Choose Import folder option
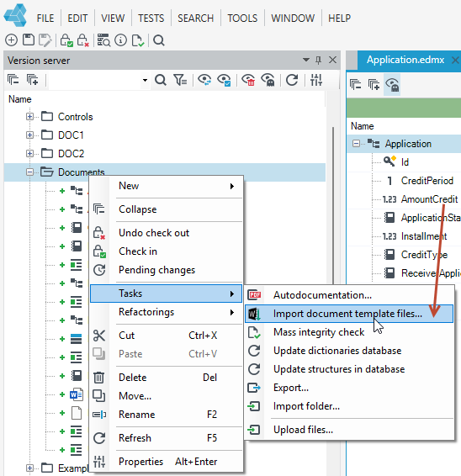Image resolution: width=461 pixels, height=476 pixels. tap(349, 406)
